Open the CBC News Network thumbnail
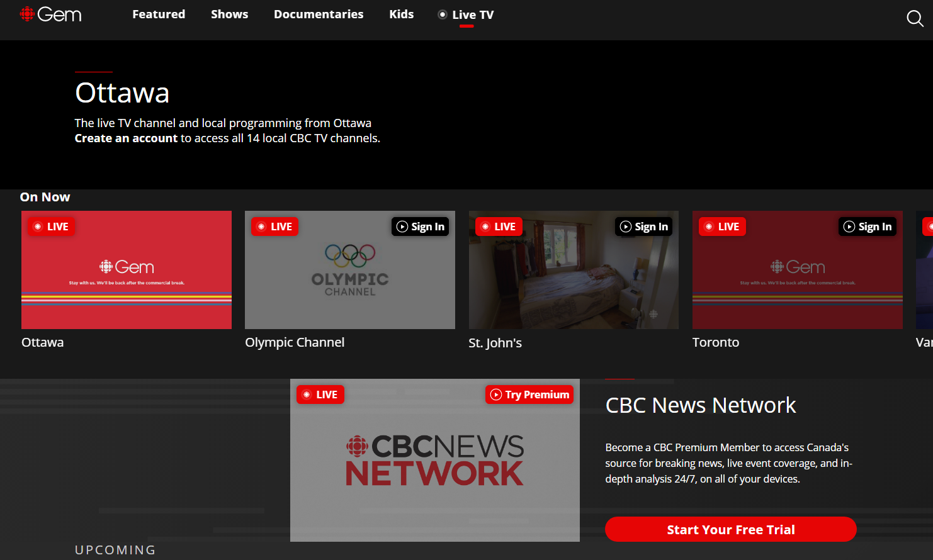933x560 pixels. (x=435, y=460)
